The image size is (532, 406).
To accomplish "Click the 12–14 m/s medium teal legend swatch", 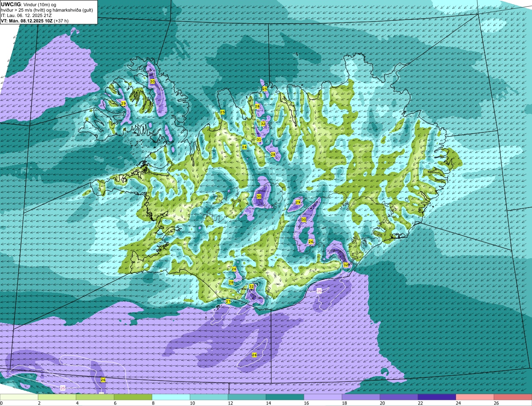I will [x=247, y=397].
